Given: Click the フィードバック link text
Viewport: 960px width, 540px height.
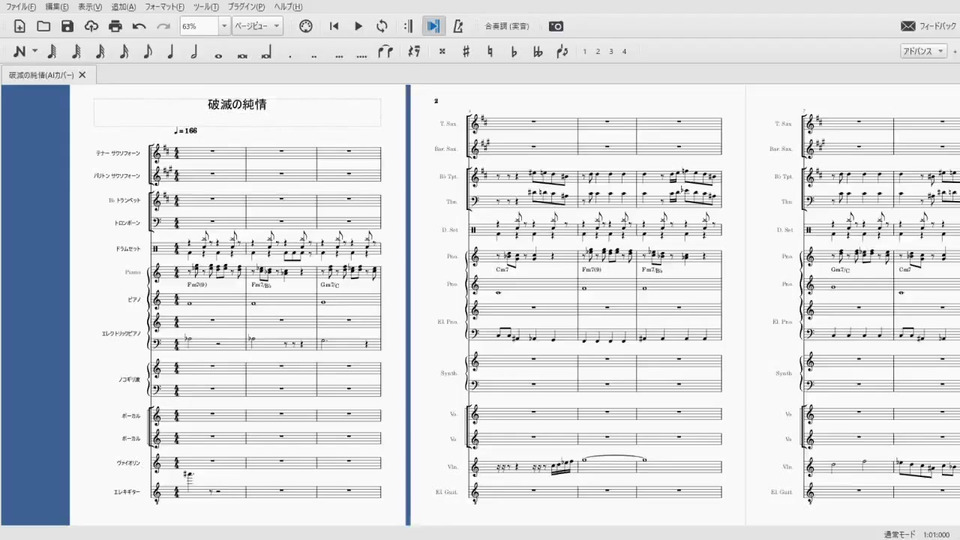Looking at the screenshot, I should point(937,26).
